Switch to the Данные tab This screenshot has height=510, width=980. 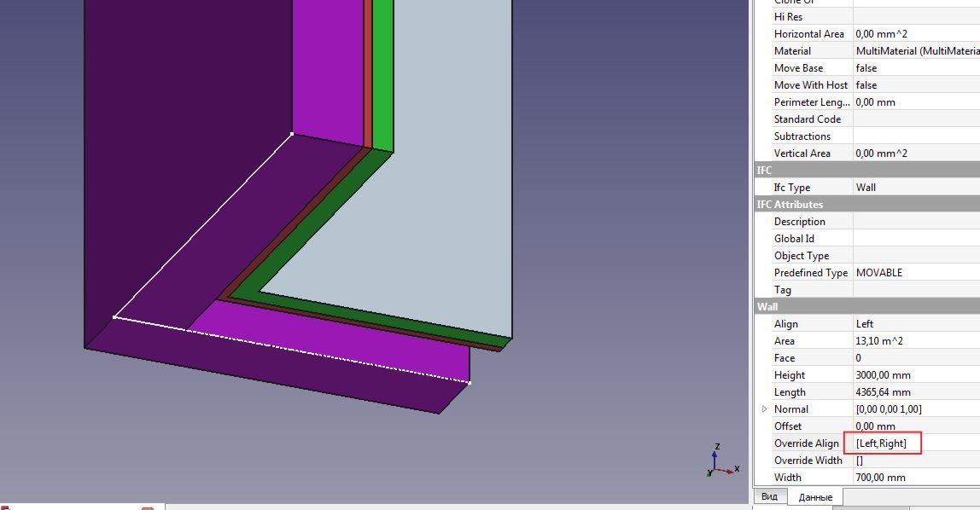click(x=817, y=496)
